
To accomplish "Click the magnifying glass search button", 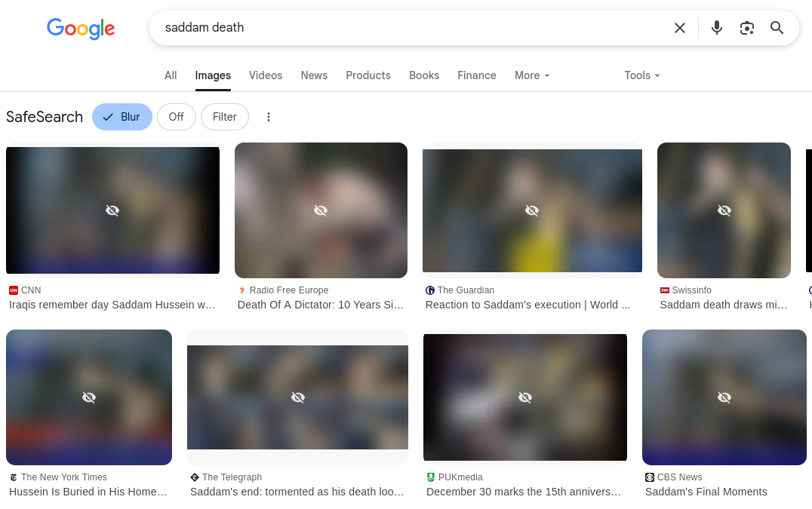I will [x=777, y=28].
